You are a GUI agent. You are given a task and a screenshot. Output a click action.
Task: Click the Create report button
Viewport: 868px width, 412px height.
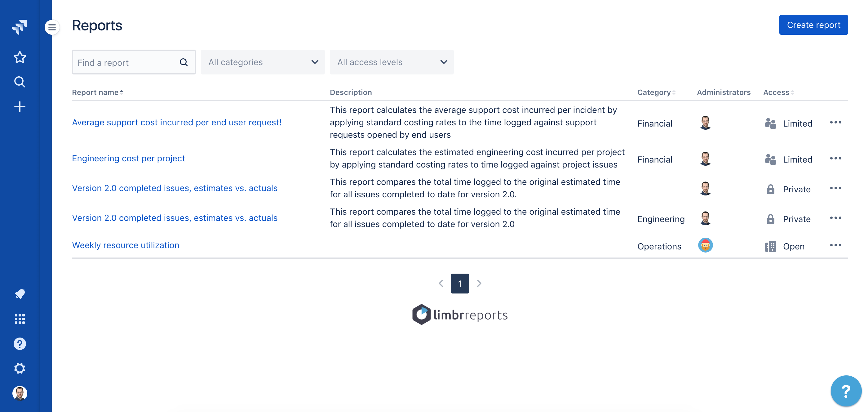(x=813, y=25)
